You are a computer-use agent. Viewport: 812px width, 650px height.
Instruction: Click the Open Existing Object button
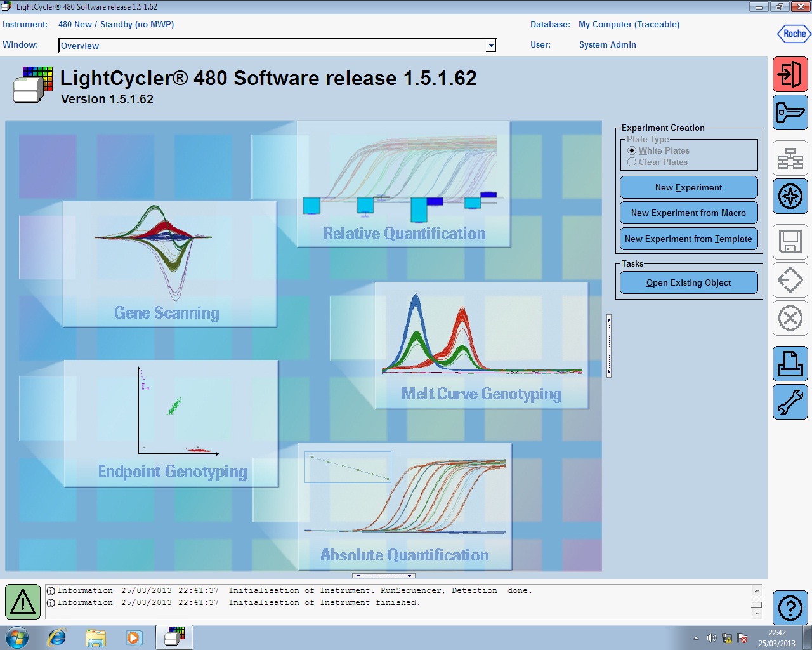point(688,282)
